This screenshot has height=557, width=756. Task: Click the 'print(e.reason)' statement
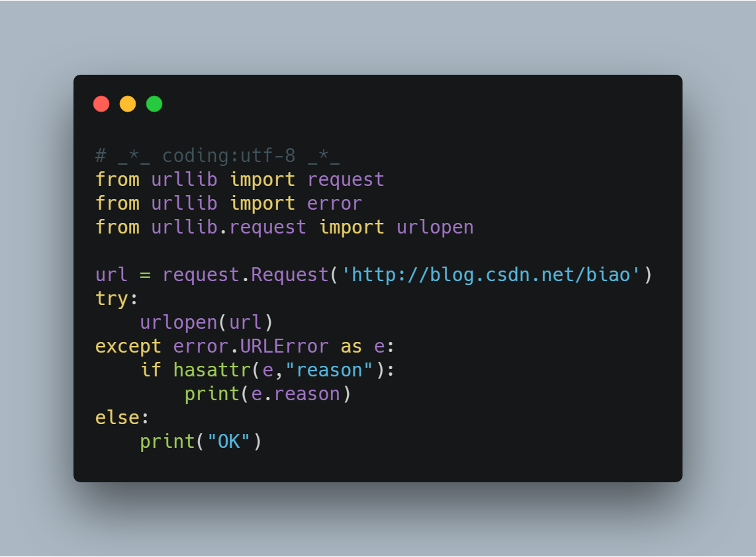click(x=267, y=394)
